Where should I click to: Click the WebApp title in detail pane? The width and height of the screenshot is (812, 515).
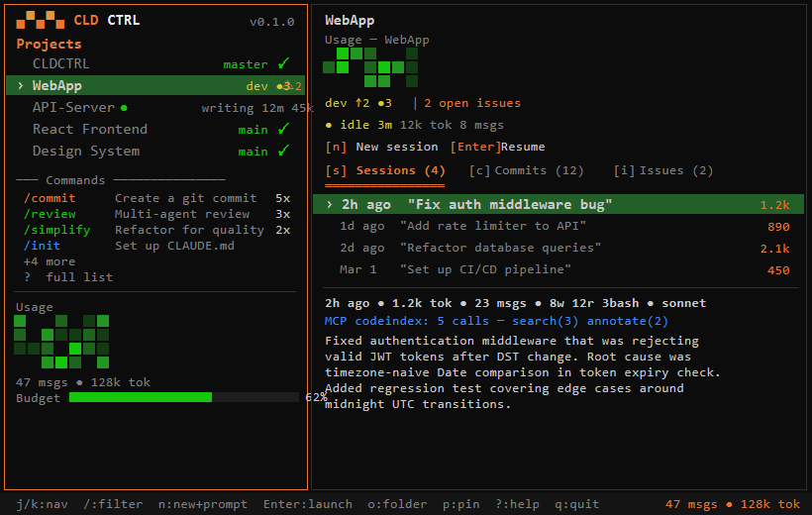click(x=350, y=20)
